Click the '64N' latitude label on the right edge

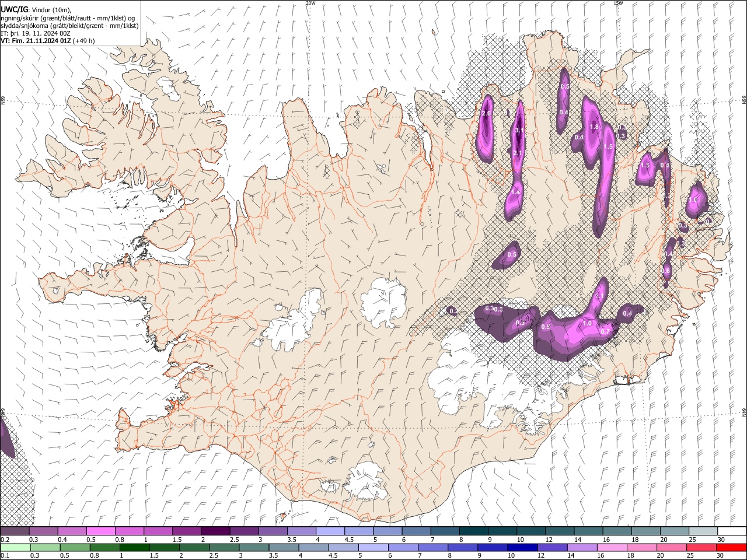coord(744,412)
